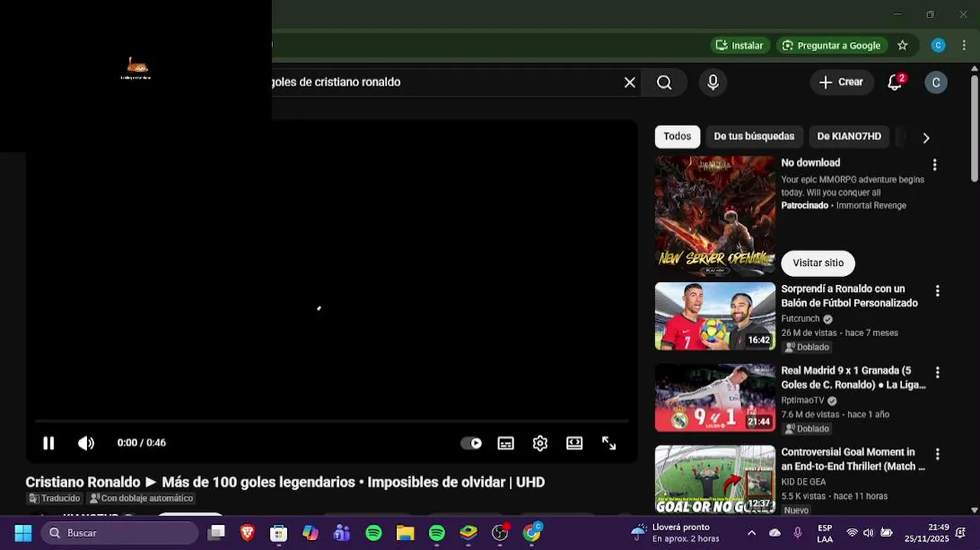
Task: Click the magnifier search button
Action: click(664, 82)
